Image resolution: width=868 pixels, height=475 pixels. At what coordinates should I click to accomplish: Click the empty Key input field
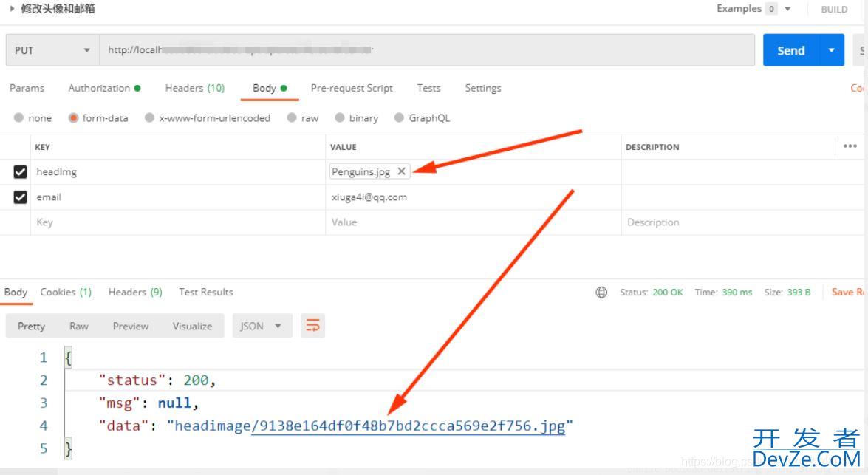(x=178, y=222)
